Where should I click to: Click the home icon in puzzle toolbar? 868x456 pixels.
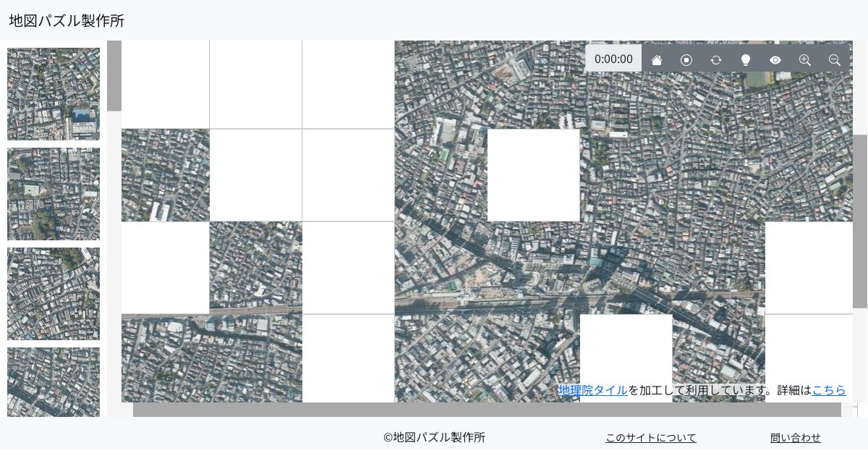point(657,60)
